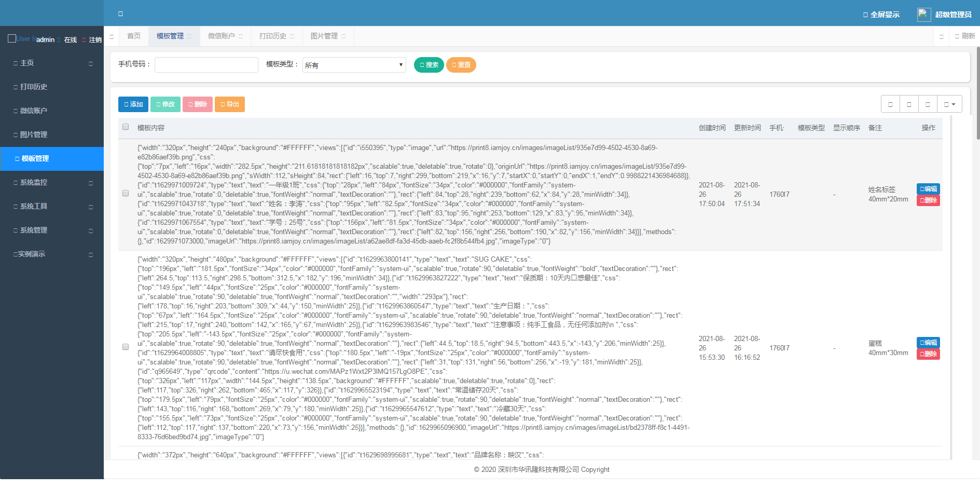Image resolution: width=980 pixels, height=488 pixels.
Task: Select the 姓名标签 40mm*20mm row checkbox
Action: [126, 193]
